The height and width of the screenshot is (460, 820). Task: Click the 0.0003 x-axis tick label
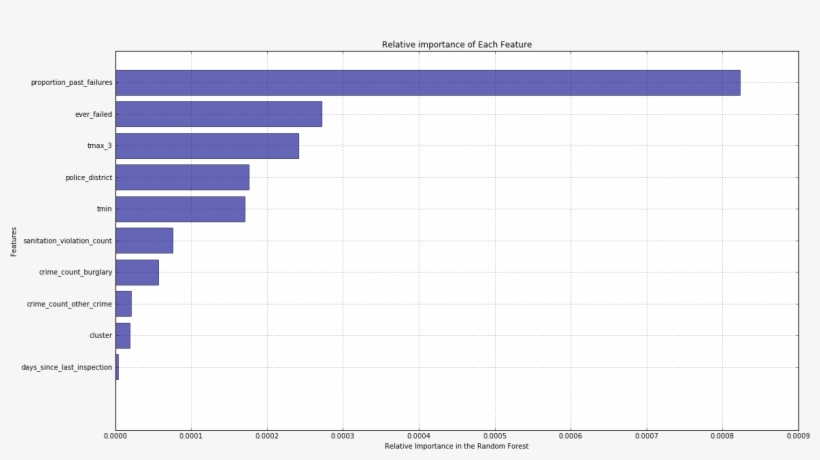(343, 435)
